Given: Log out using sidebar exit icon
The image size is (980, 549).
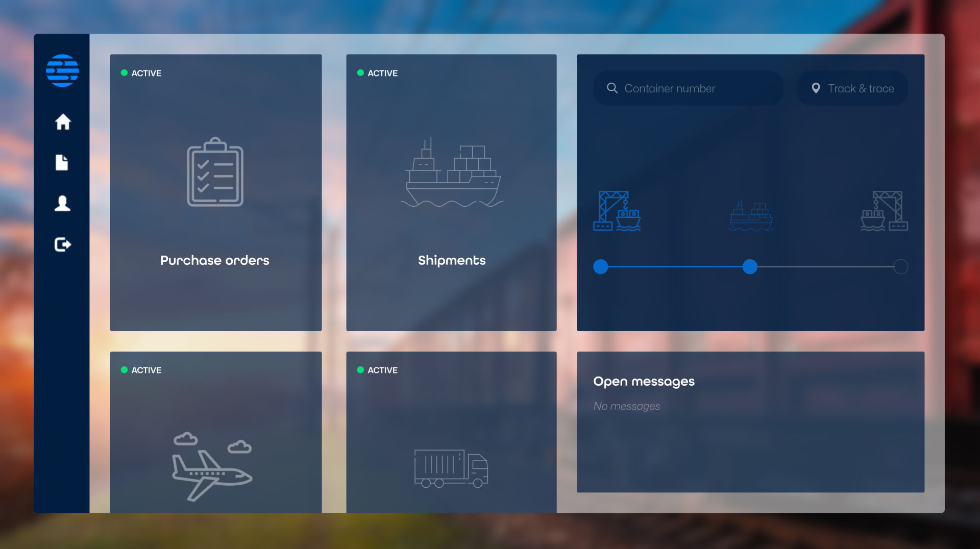Looking at the screenshot, I should (63, 244).
